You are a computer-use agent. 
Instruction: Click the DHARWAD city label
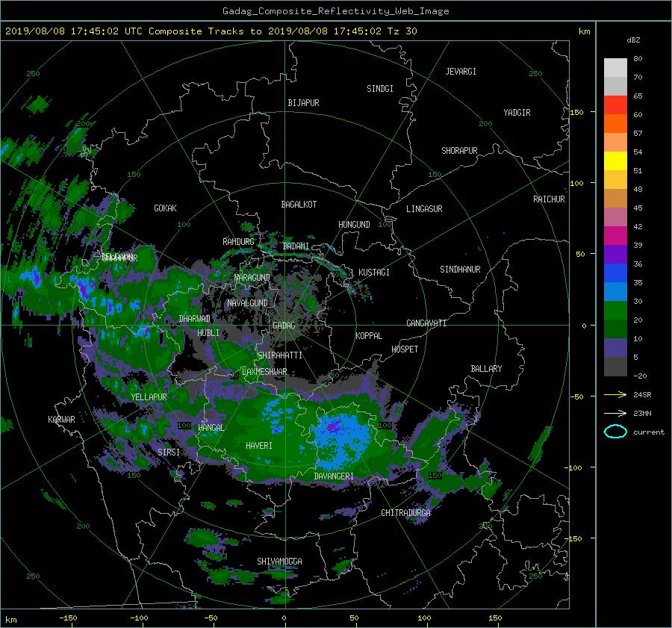pyautogui.click(x=195, y=319)
